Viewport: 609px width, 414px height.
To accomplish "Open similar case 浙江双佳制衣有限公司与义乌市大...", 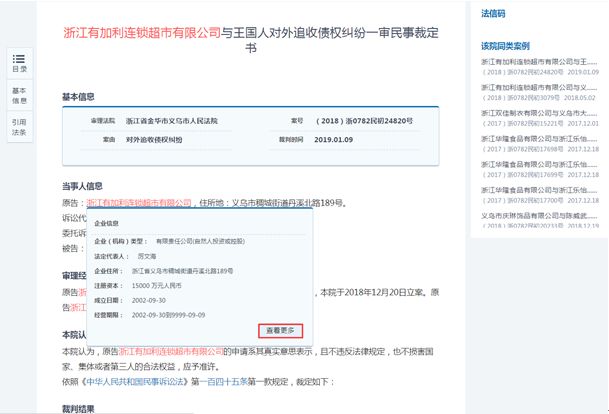I will (x=540, y=118).
